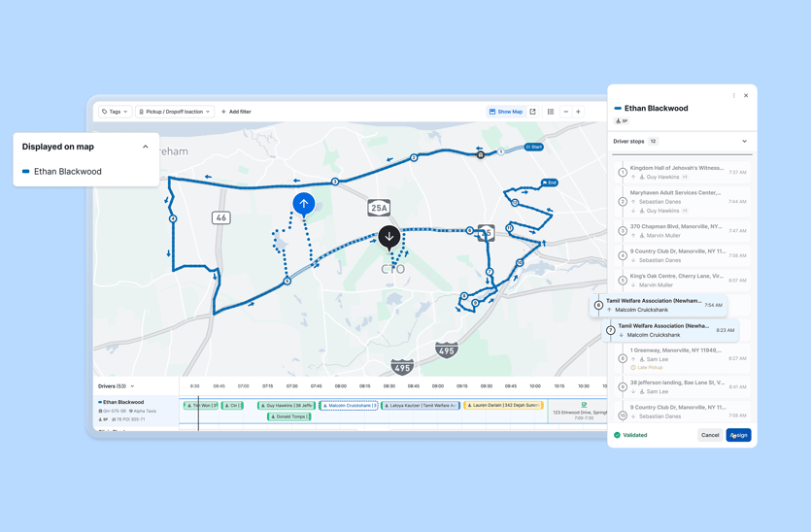
Task: Click the Start marker on the route
Action: click(x=534, y=148)
